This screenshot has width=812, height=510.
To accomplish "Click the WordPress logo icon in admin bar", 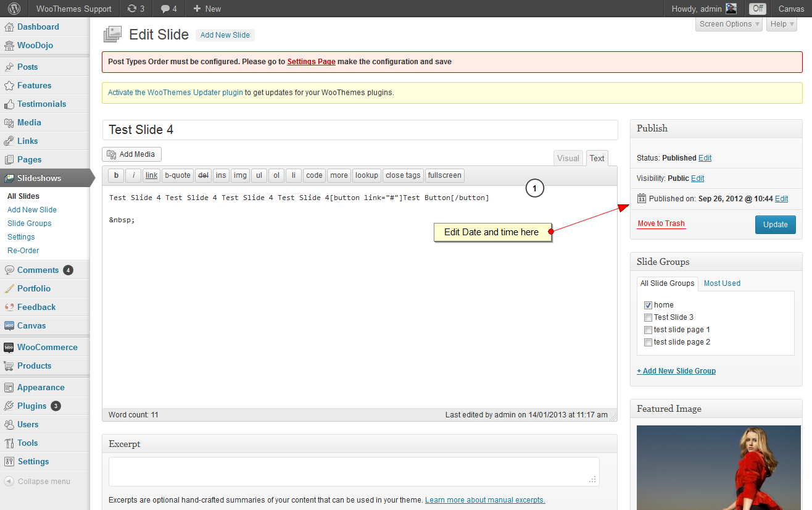I will coord(14,9).
